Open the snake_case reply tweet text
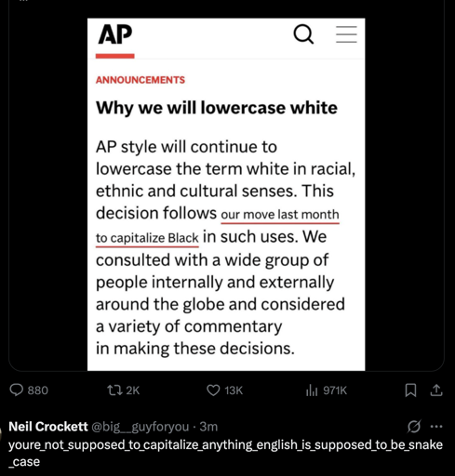The height and width of the screenshot is (476, 455). [225, 453]
